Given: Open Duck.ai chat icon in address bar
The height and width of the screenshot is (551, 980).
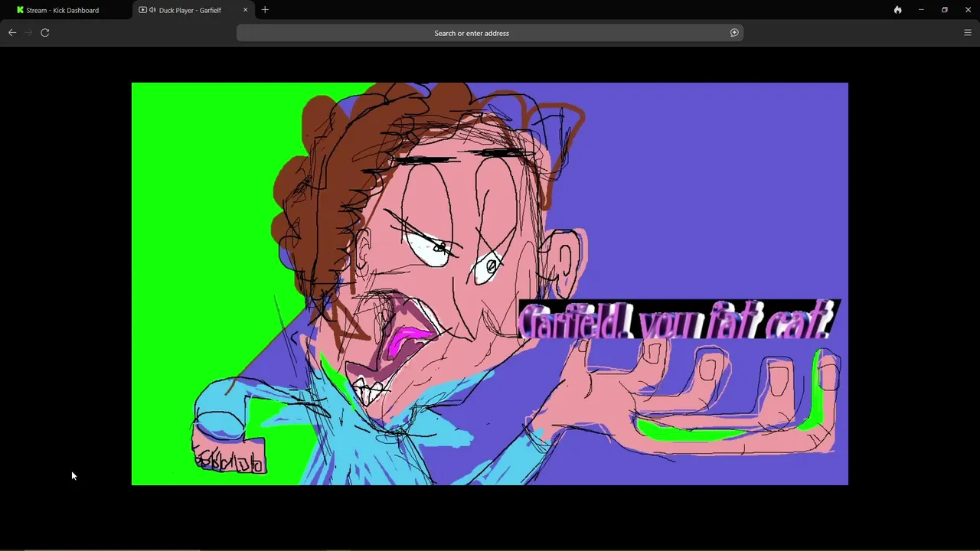Looking at the screenshot, I should [734, 33].
